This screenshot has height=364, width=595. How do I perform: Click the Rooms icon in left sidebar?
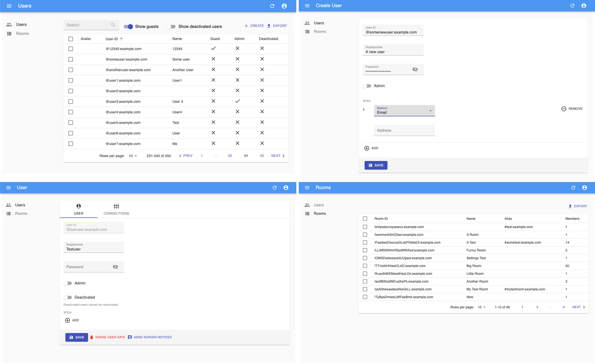coord(9,33)
